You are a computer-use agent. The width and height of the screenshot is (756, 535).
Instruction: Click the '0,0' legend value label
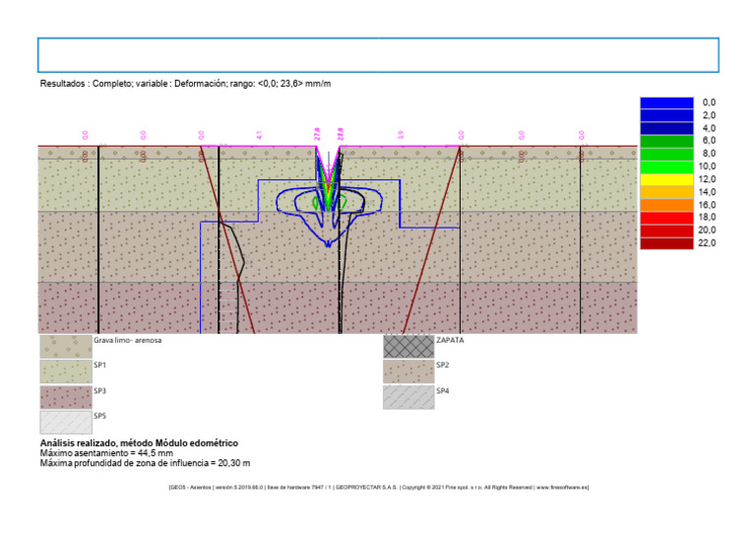point(709,102)
